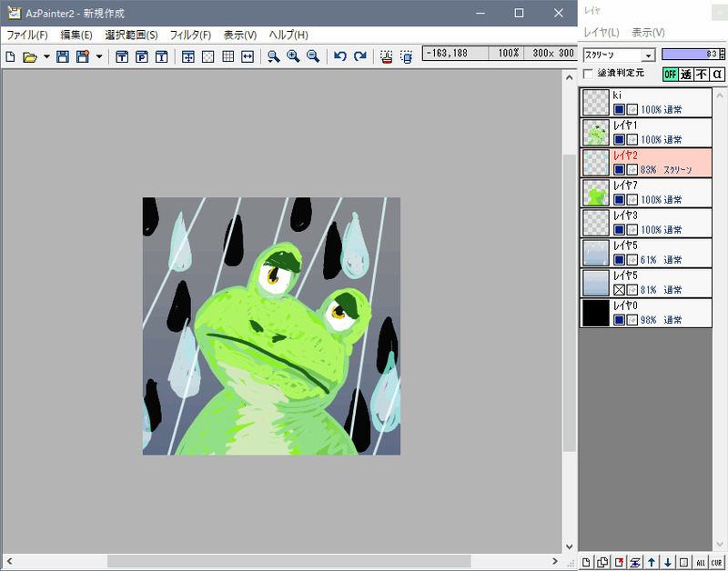Click the canvas vertical scrollbar down arrow

(x=570, y=546)
